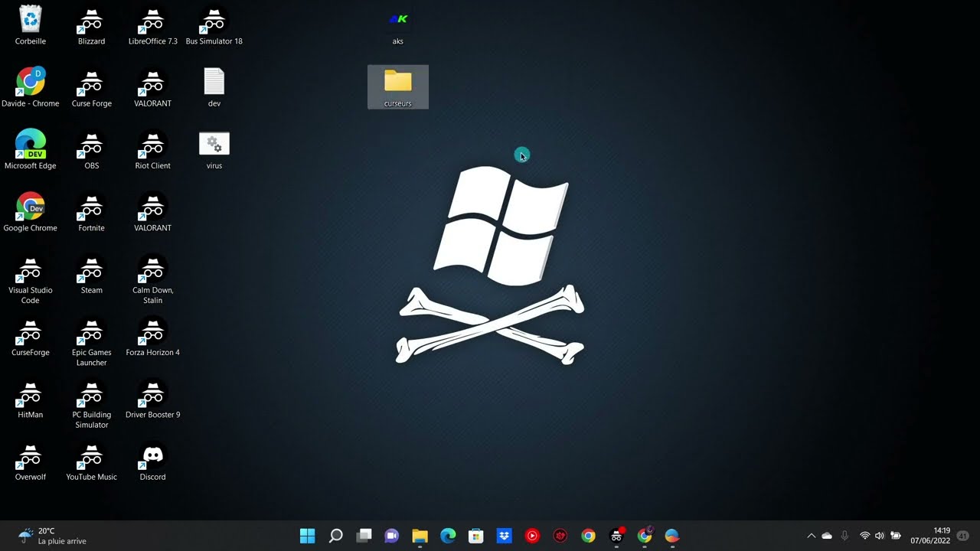Viewport: 980px width, 551px height.
Task: Open LibreOffice 7.3 shortcut
Action: pyautogui.click(x=152, y=25)
